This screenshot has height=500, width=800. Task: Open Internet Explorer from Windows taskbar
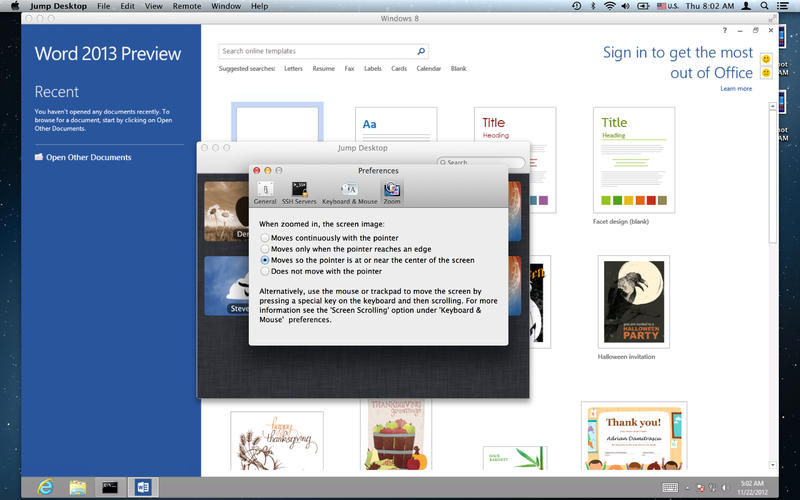(x=45, y=487)
